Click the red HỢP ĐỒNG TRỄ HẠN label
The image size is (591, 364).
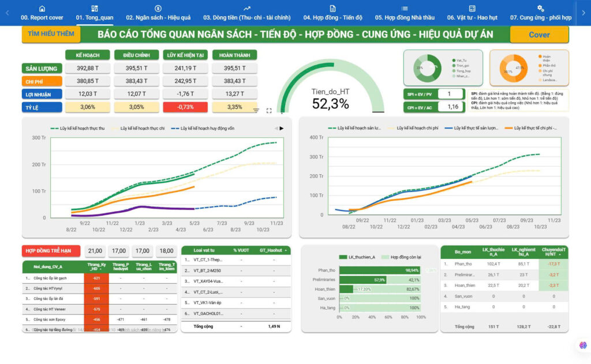(x=51, y=251)
